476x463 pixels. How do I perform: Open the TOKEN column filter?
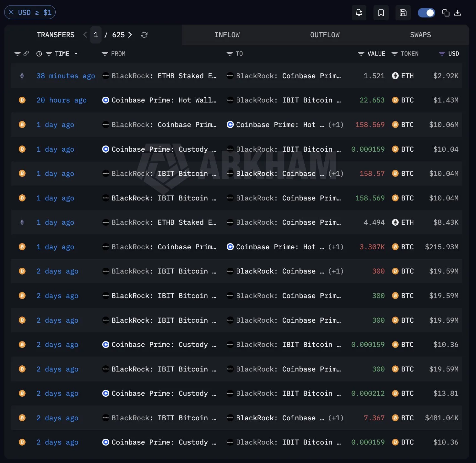(395, 54)
